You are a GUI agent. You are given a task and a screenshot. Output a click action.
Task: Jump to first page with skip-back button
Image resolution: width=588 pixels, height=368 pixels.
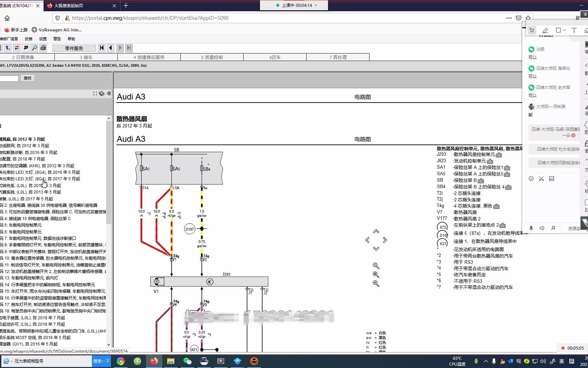(x=102, y=48)
